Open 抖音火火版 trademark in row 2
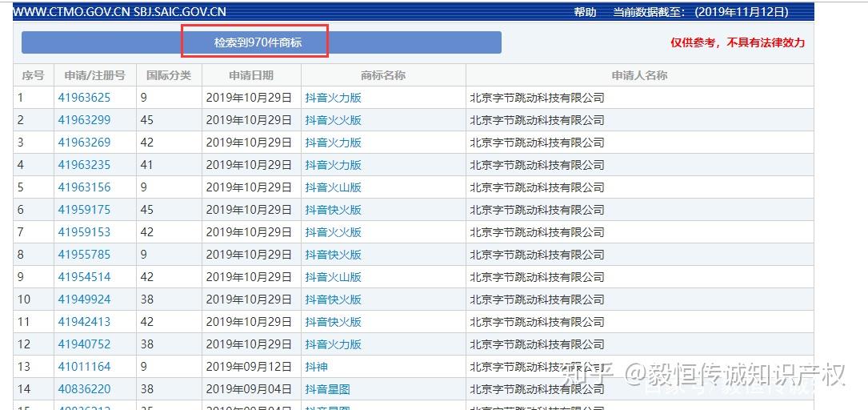Screen dimensions: 868x410 point(334,120)
